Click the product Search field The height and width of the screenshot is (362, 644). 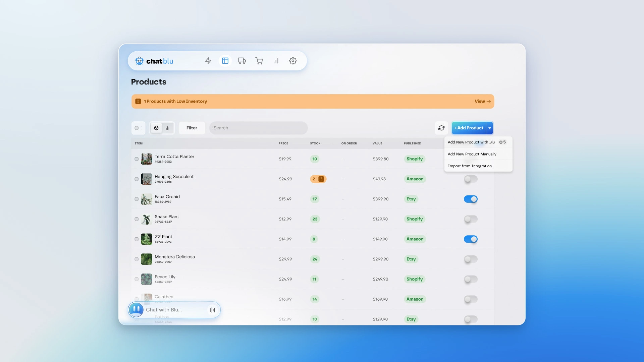tap(258, 128)
